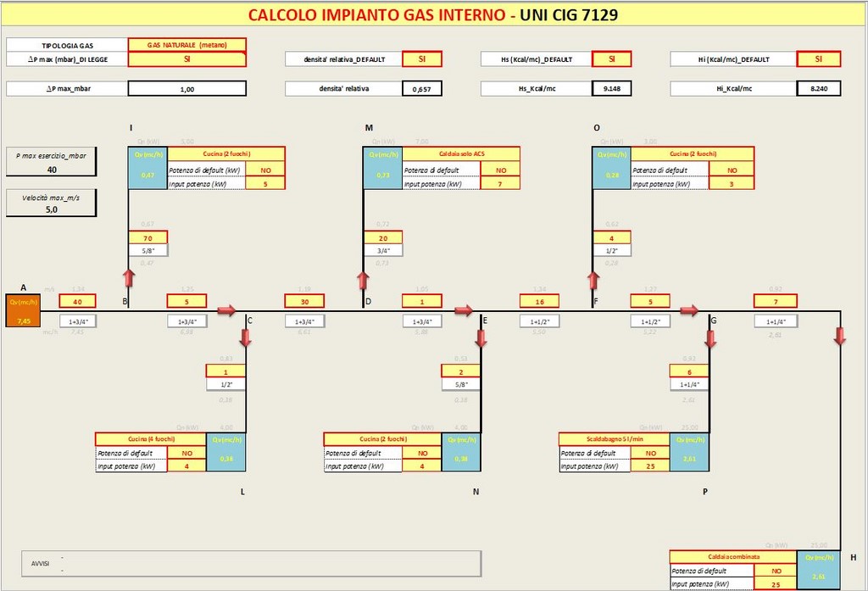868x591 pixels.
Task: Click the red down arrow toward node H
Action: (x=840, y=336)
